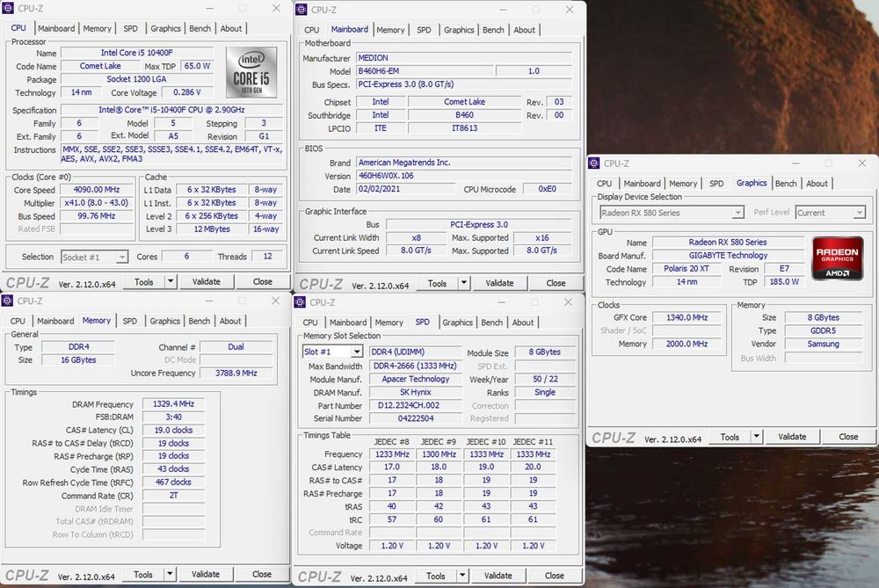The width and height of the screenshot is (879, 588).
Task: Click CPU-Z app icon in Graphics window title bar
Action: 594,163
